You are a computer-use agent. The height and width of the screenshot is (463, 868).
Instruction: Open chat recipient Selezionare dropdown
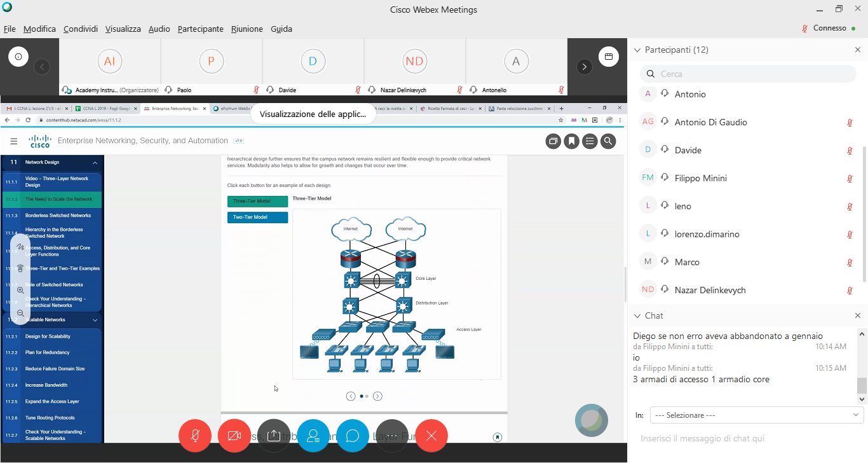(x=757, y=415)
